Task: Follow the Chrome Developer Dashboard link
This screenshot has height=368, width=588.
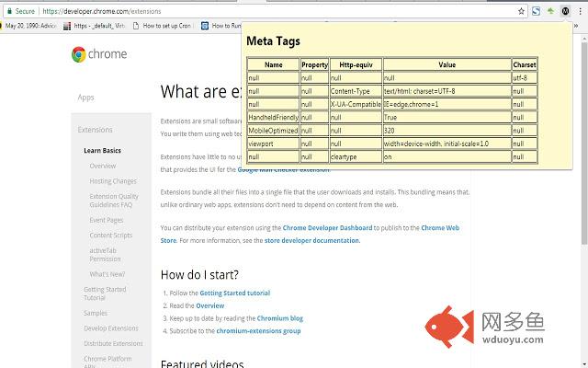Action: tap(327, 228)
